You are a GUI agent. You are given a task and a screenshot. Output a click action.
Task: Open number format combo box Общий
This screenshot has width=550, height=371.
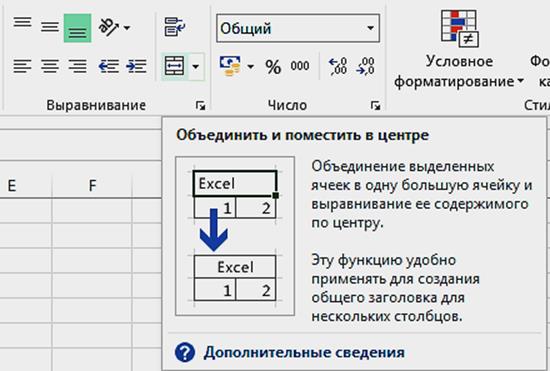click(298, 28)
